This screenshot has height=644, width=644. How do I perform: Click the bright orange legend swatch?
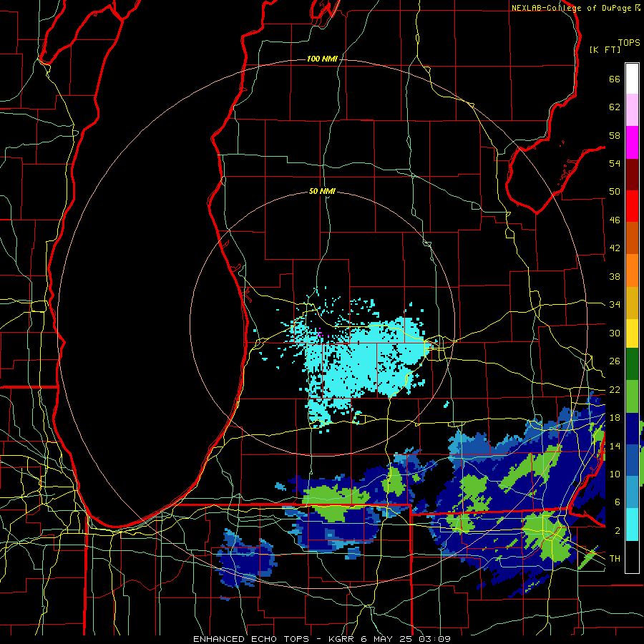632,270
